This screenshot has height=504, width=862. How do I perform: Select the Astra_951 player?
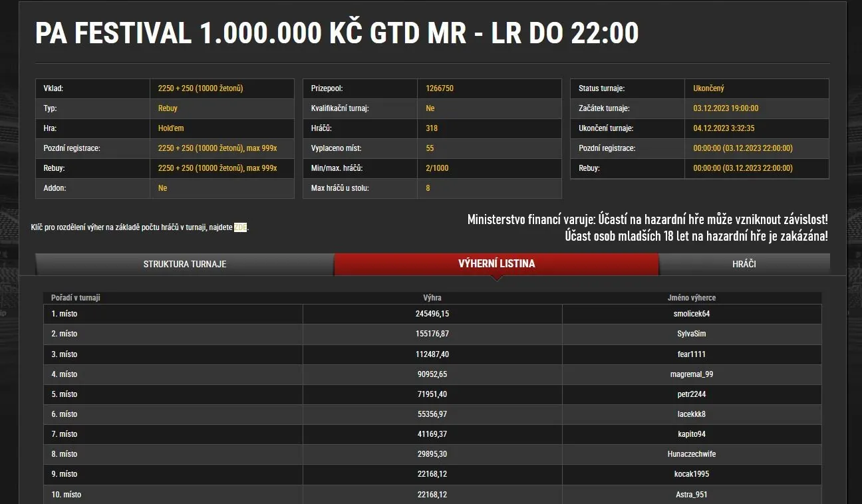(692, 494)
